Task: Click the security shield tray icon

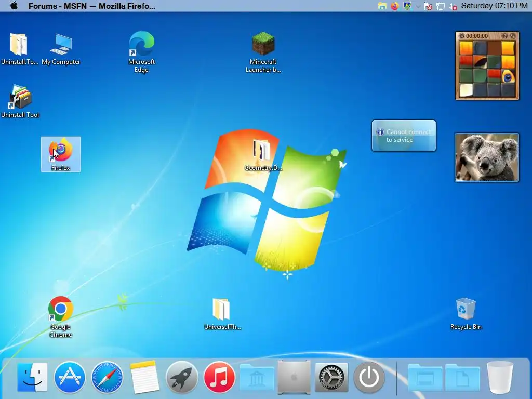Action: click(x=407, y=6)
